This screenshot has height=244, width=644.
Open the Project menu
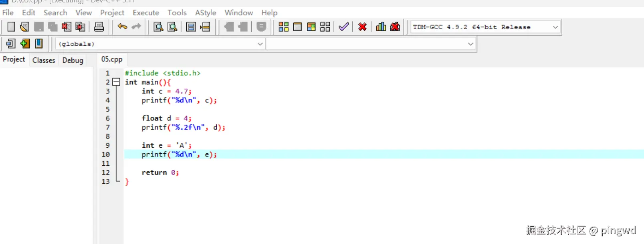pos(112,12)
